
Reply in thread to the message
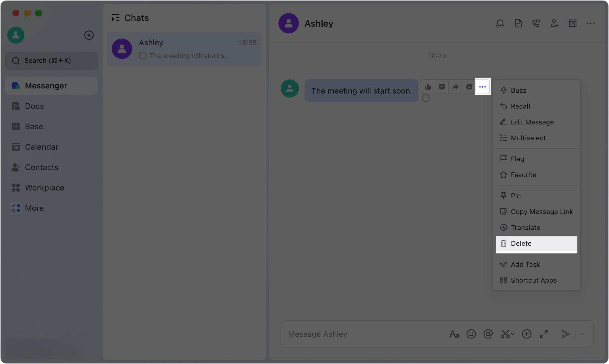(441, 87)
